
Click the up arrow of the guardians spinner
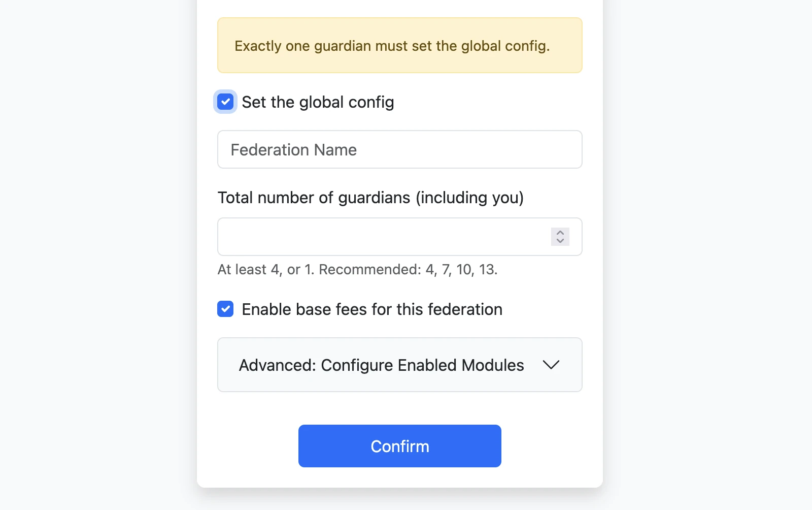click(560, 233)
